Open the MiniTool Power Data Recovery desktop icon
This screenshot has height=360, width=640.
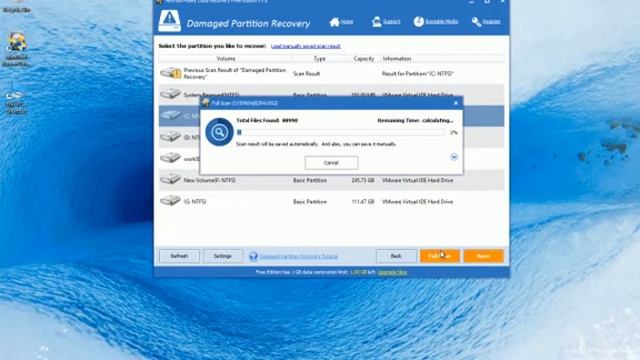tap(16, 49)
